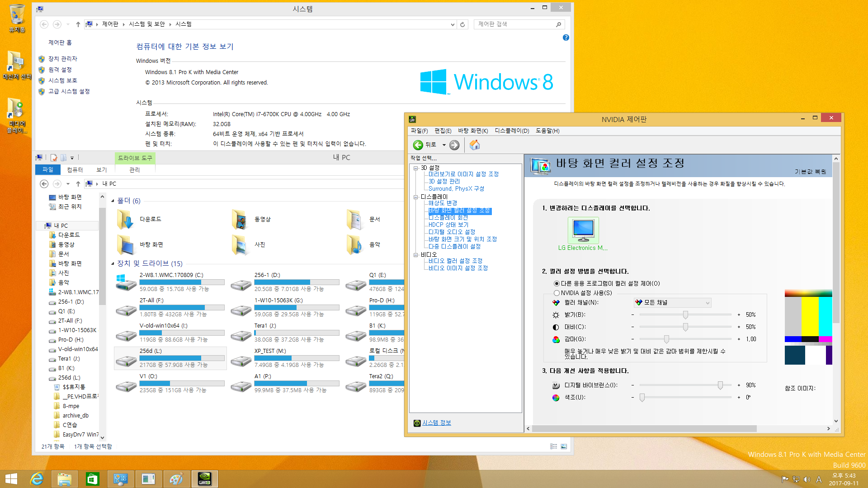Select drive 2-W8.1.WMC.170809 (C:)

pos(170,282)
